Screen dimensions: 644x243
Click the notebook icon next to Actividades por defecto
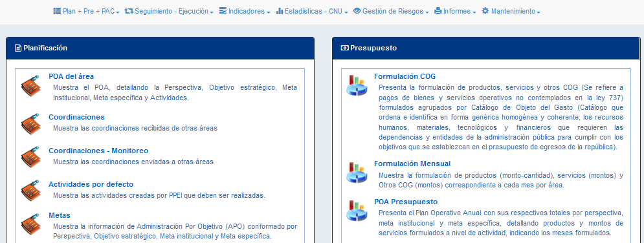(31, 191)
